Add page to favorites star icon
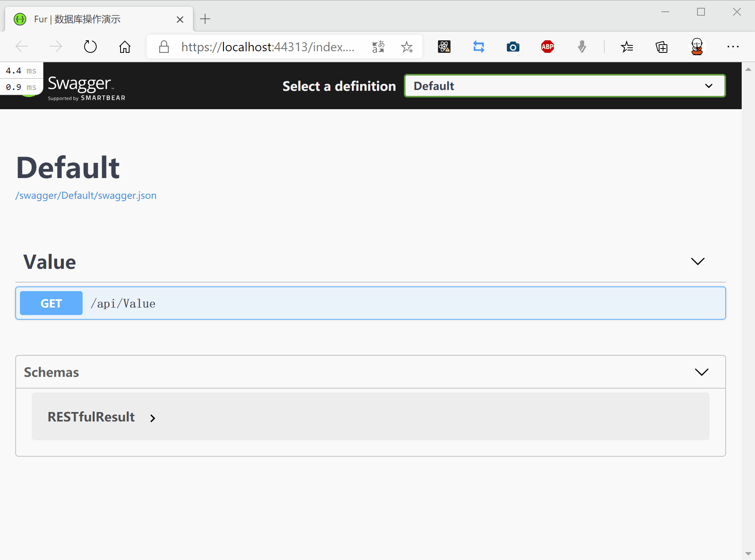Screen dimensions: 755x560 coord(407,47)
